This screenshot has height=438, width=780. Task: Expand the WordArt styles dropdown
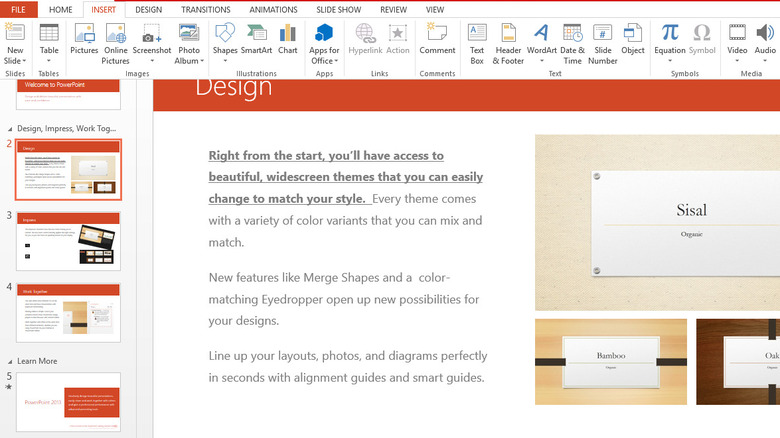pyautogui.click(x=541, y=61)
